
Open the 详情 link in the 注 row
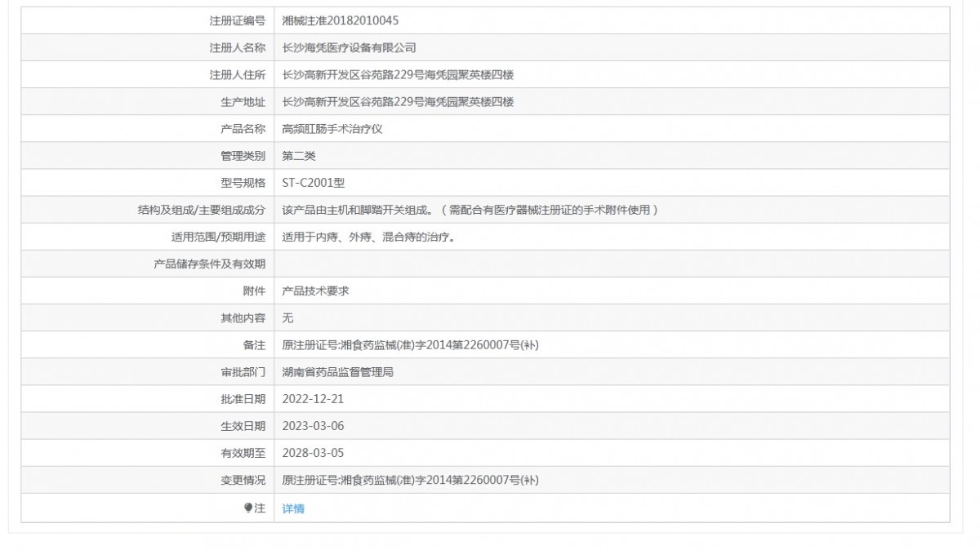pyautogui.click(x=293, y=508)
